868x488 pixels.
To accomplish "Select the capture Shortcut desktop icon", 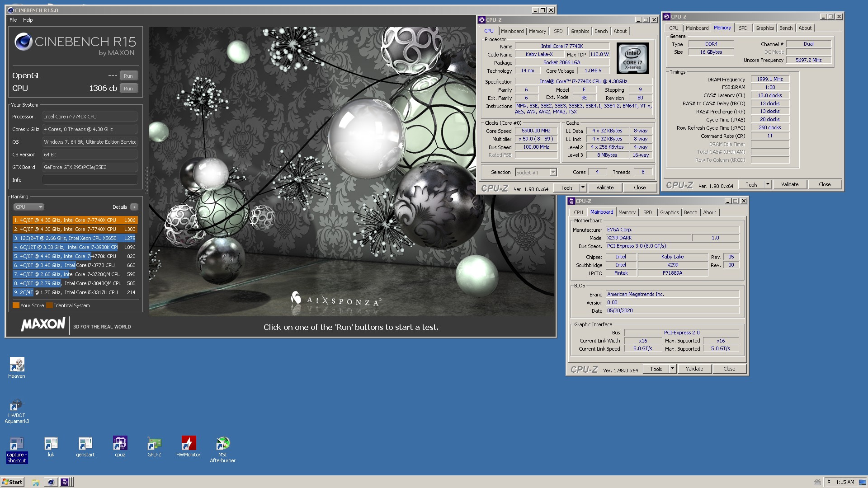I will [x=17, y=450].
